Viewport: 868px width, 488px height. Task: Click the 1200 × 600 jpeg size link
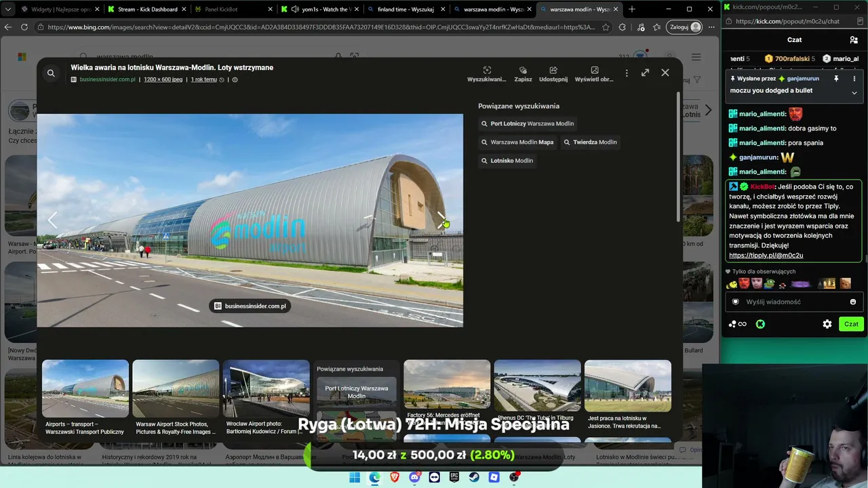163,79
